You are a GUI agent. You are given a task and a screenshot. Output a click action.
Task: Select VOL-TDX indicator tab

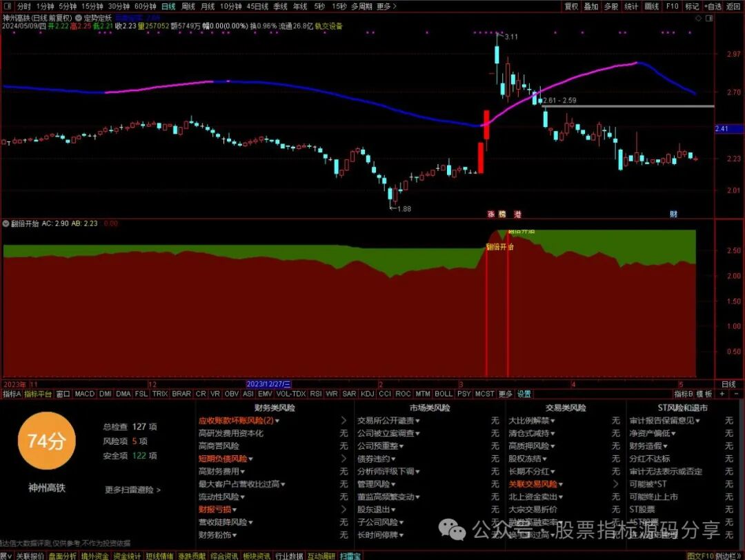pyautogui.click(x=291, y=394)
